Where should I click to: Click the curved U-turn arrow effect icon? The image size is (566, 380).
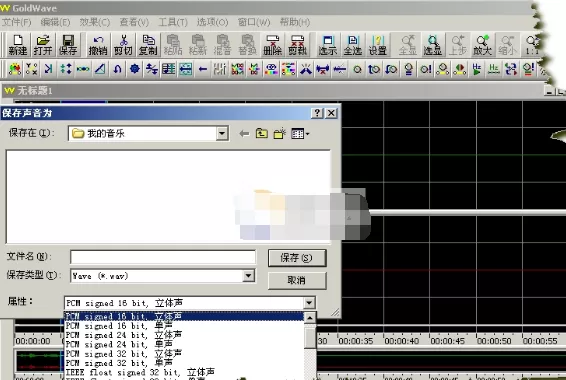(x=117, y=69)
